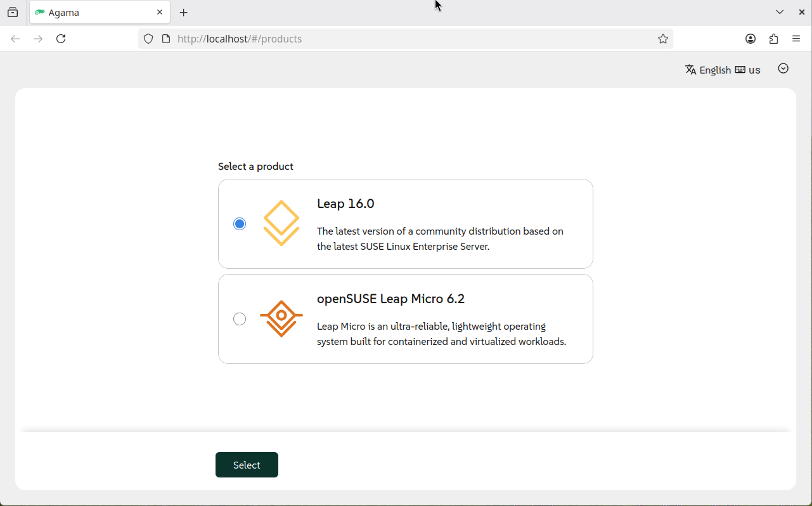Close the Agama tab

pyautogui.click(x=160, y=12)
